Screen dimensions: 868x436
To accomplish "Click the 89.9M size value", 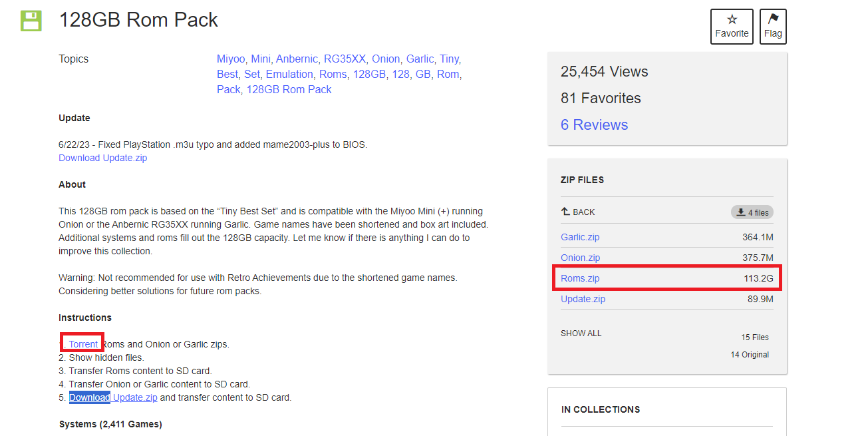I will 760,299.
